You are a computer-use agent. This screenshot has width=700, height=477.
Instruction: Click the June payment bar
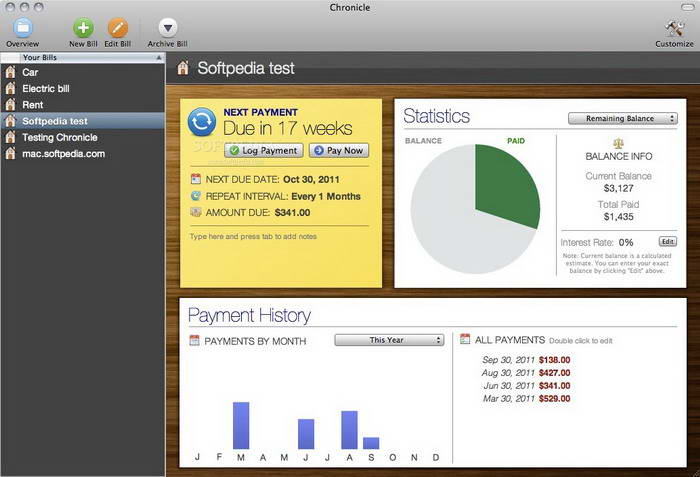pos(306,434)
